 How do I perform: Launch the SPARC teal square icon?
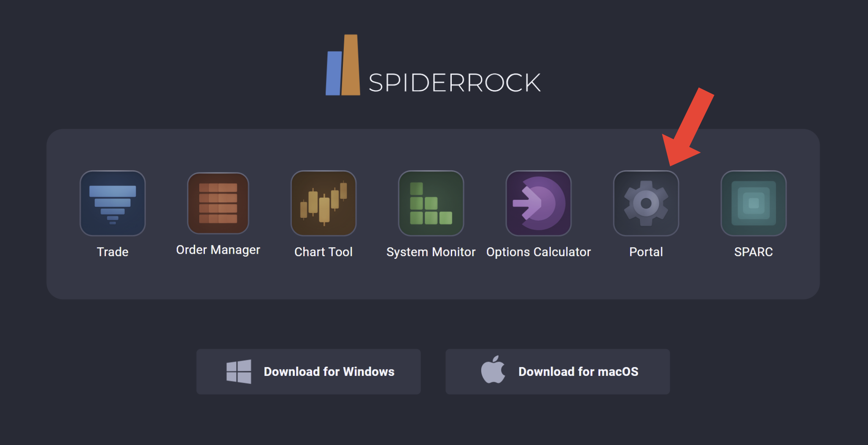pos(753,204)
